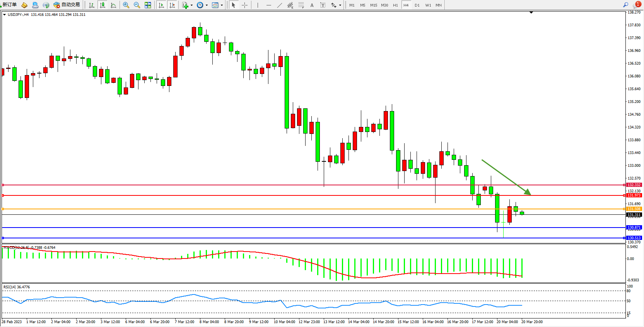644x327 pixels.
Task: Click the zoom in magnifier icon
Action: 126,5
